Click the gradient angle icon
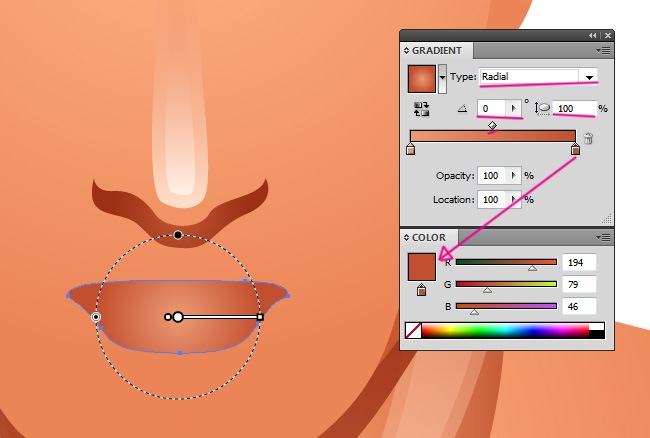This screenshot has width=650, height=438. [462, 109]
